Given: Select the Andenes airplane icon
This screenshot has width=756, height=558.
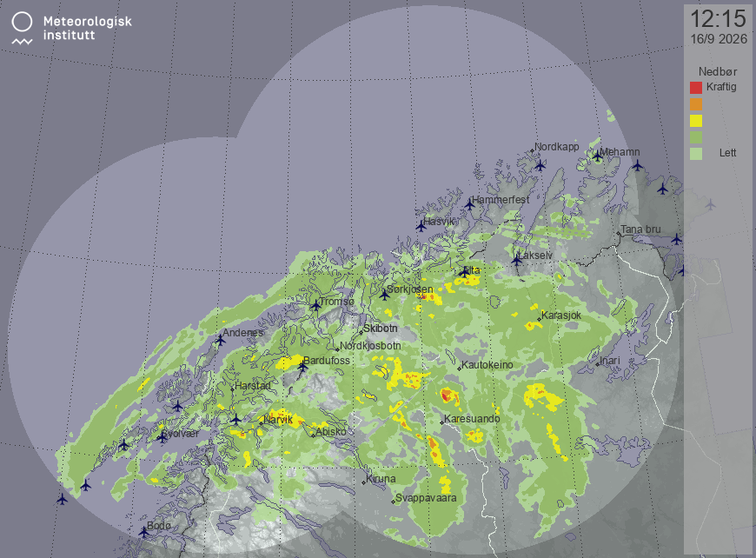Looking at the screenshot, I should (220, 340).
